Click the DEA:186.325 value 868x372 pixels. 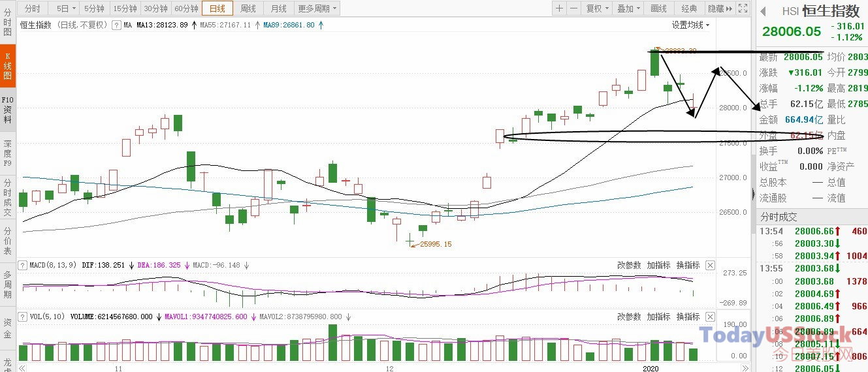[x=159, y=266]
